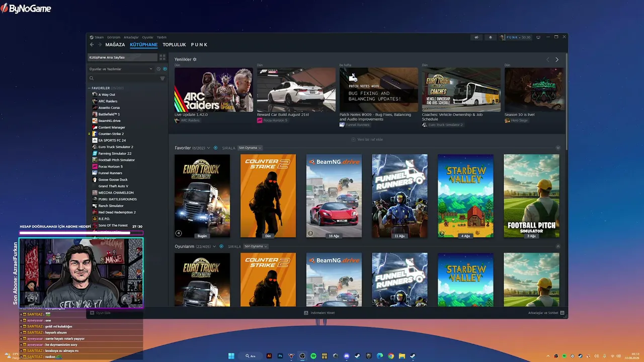Screen dimensions: 644x362
Task: Open File Explorer from the taskbar
Action: coord(402,356)
